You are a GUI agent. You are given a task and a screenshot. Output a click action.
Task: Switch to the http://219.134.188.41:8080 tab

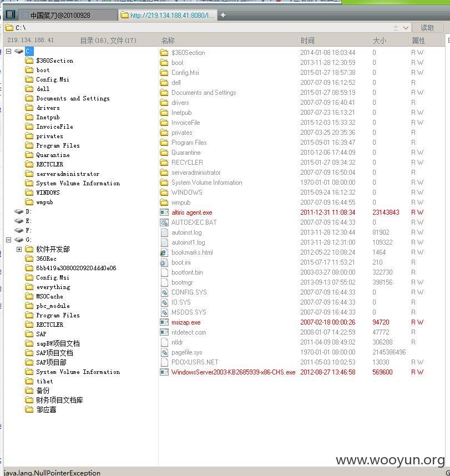[x=168, y=15]
